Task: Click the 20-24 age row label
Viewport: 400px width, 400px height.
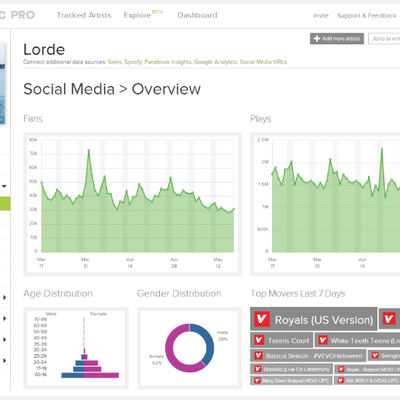Action: pos(40,362)
